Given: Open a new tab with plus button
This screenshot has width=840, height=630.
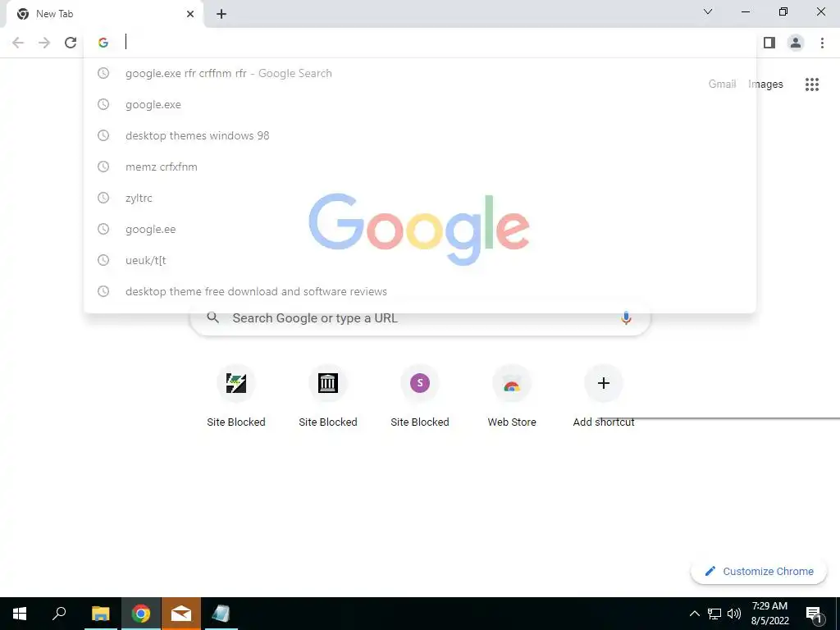Looking at the screenshot, I should click(x=221, y=14).
